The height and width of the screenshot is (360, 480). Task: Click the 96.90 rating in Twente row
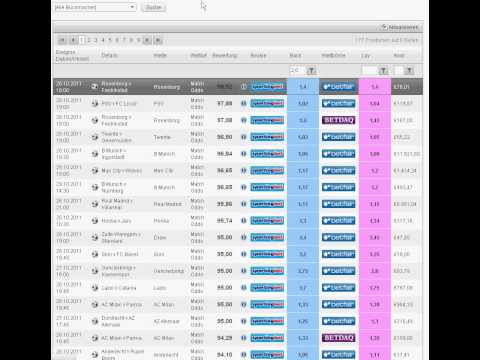click(x=224, y=137)
